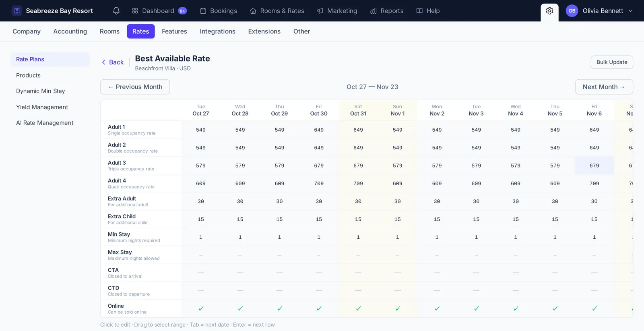Open the Reports section
Screen dimensions: 644x331
click(x=387, y=11)
